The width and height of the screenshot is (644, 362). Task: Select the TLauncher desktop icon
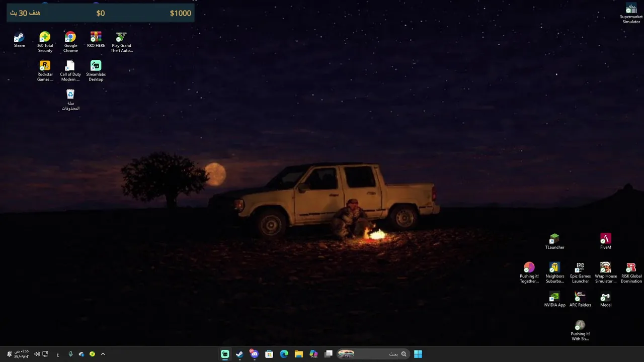pos(554,241)
